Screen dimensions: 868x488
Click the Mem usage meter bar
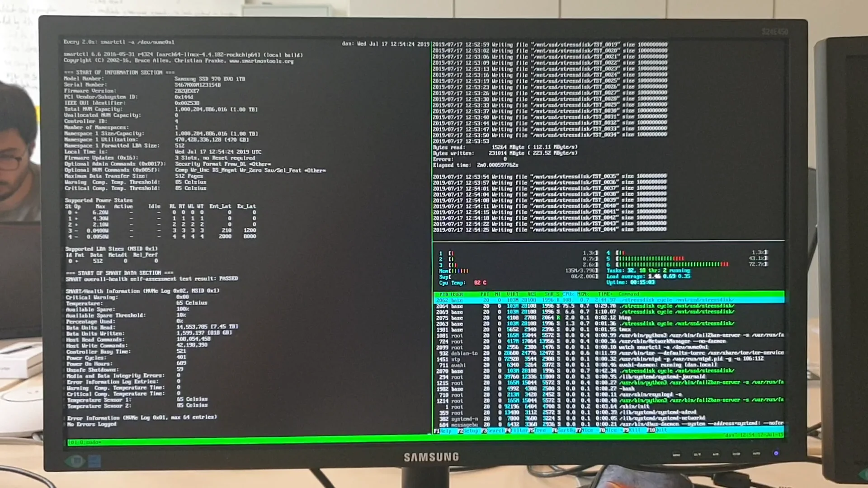pyautogui.click(x=459, y=271)
